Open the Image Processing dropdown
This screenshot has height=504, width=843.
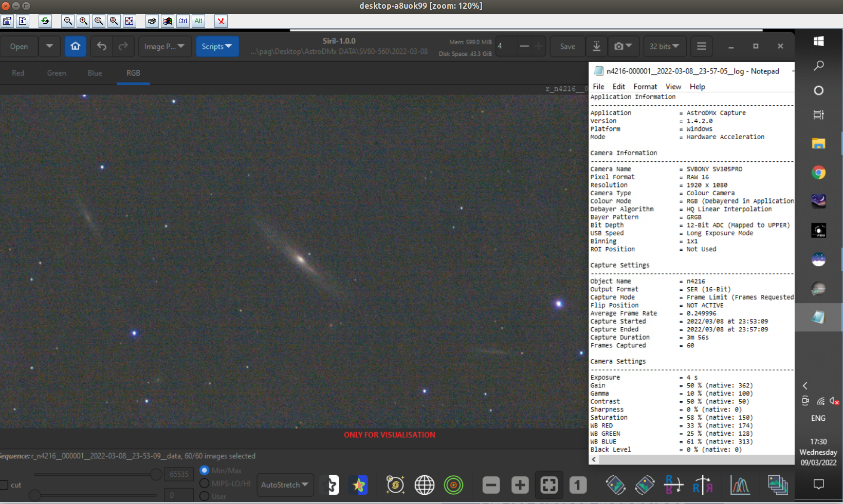tap(164, 46)
